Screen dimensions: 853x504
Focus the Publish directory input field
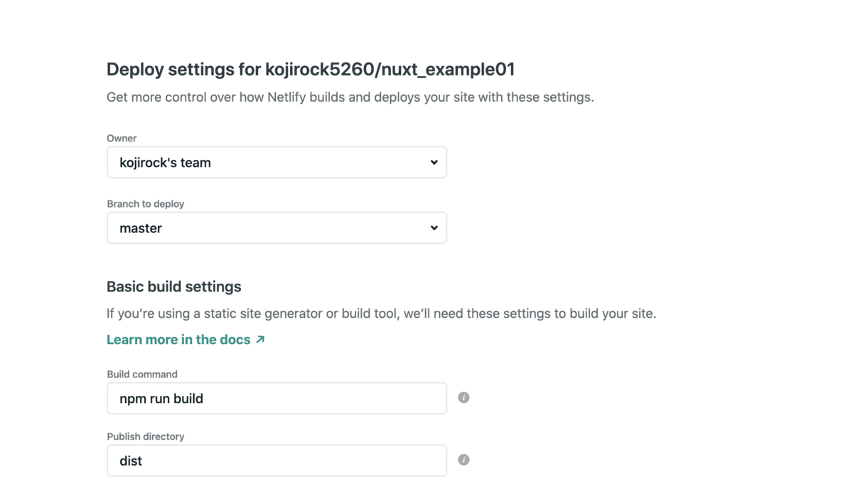tap(277, 461)
